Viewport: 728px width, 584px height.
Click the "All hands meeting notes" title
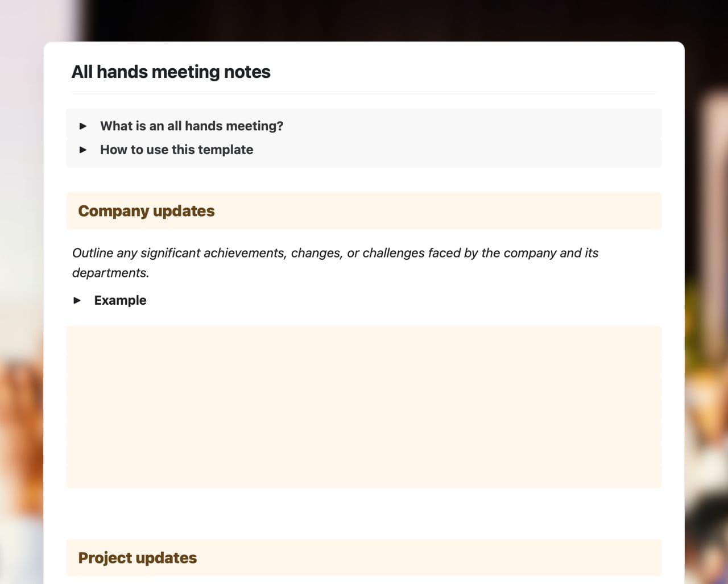171,72
